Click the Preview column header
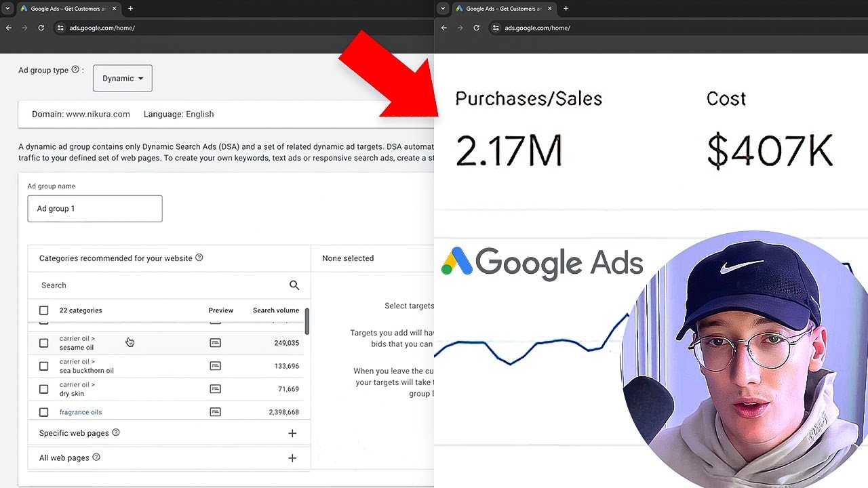Screen dimensions: 868x488 point(221,310)
